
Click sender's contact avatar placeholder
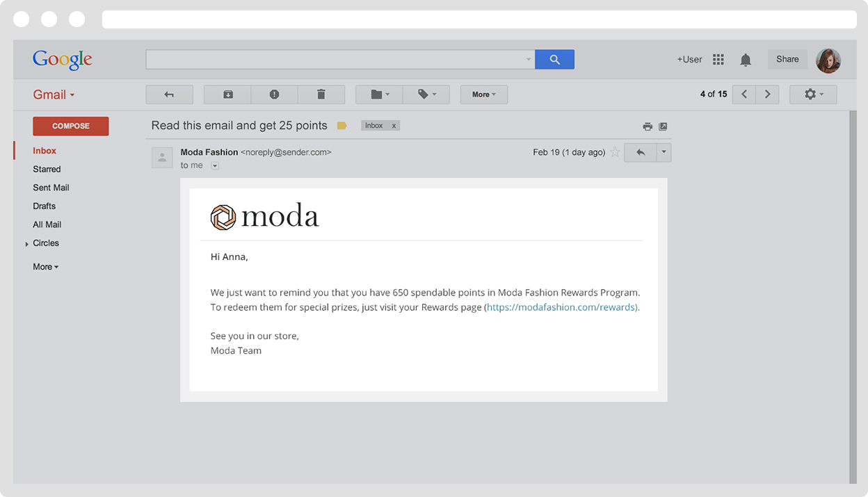pos(162,158)
